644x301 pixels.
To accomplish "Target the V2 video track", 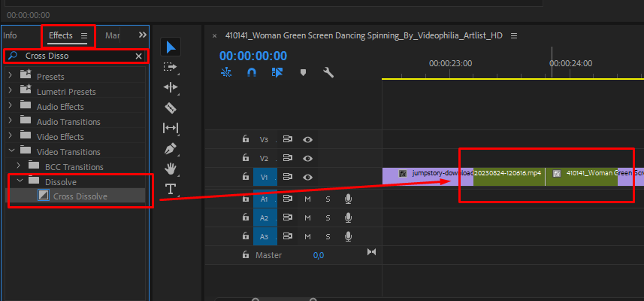I will pos(264,158).
